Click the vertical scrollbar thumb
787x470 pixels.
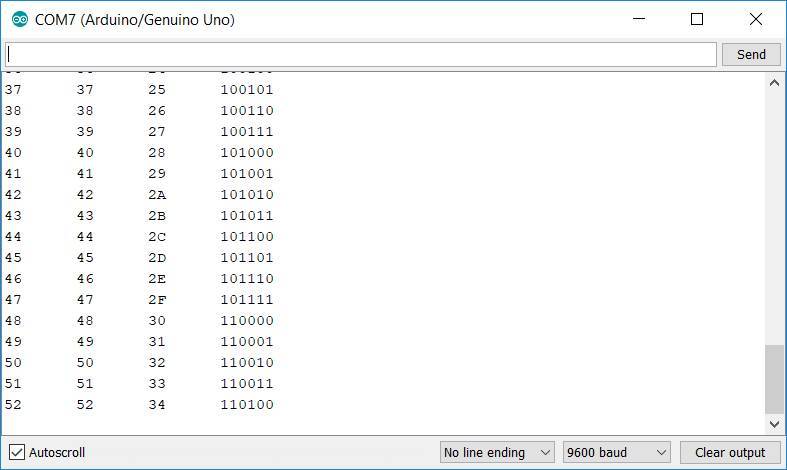pos(774,379)
